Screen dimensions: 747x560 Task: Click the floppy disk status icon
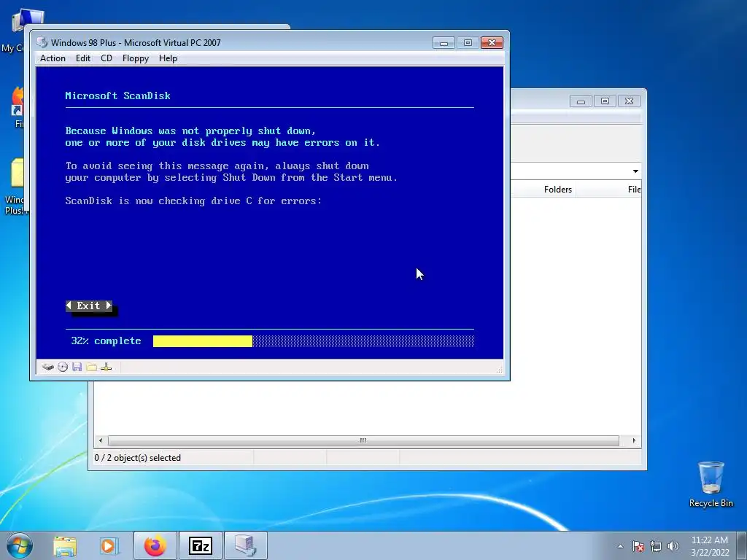(77, 367)
